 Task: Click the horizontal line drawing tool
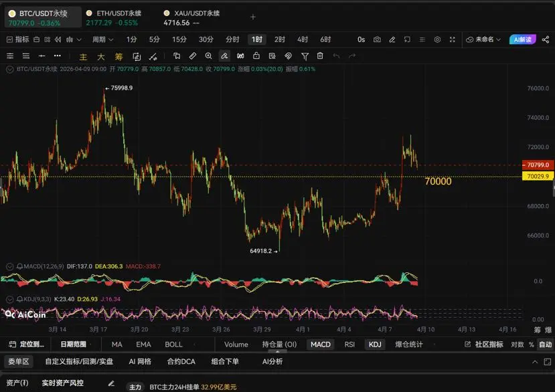point(42,56)
